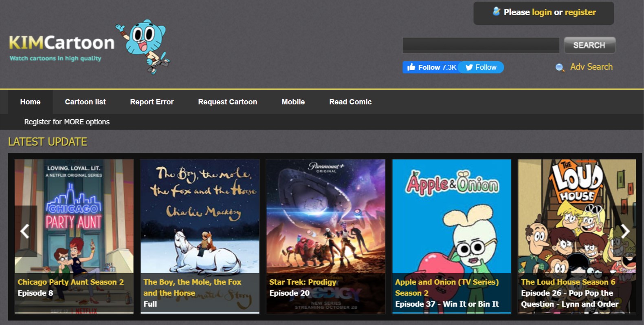Open the Read Comic menu item
Image resolution: width=644 pixels, height=325 pixels.
pos(350,102)
